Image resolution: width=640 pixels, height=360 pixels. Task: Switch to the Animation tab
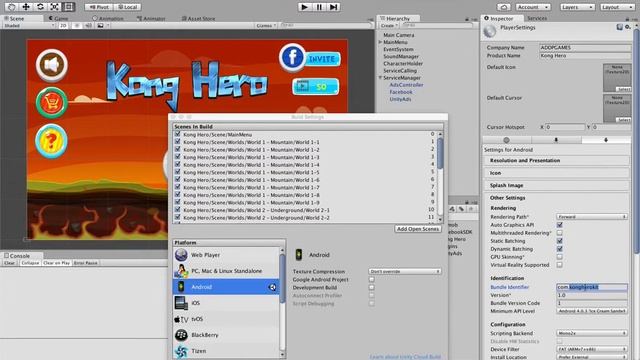click(x=108, y=18)
